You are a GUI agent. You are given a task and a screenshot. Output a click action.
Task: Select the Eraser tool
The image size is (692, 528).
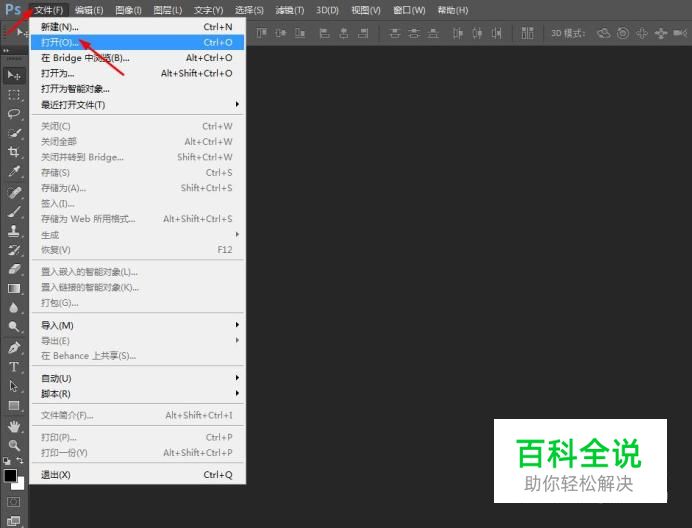click(14, 269)
